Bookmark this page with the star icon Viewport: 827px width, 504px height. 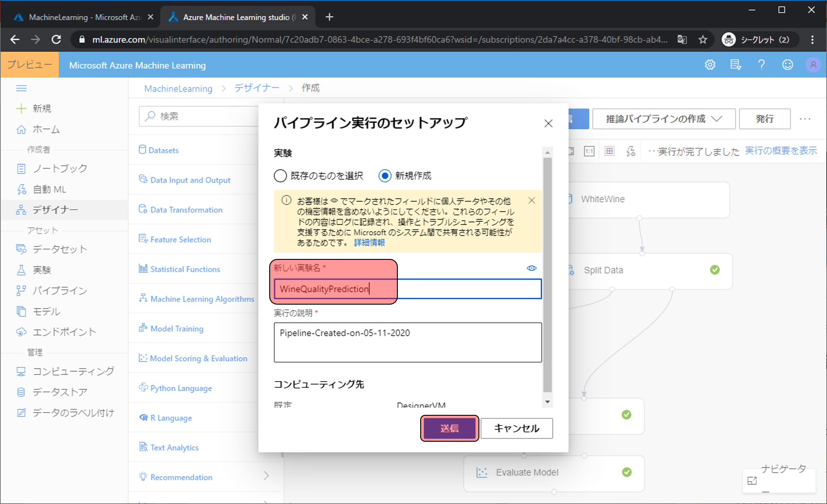(703, 39)
